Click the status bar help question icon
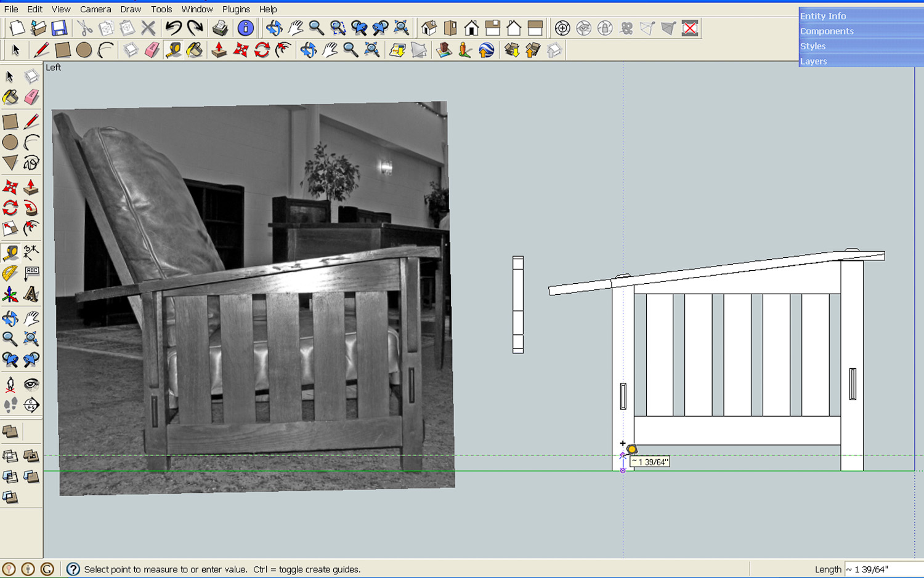924x578 pixels. coord(73,569)
